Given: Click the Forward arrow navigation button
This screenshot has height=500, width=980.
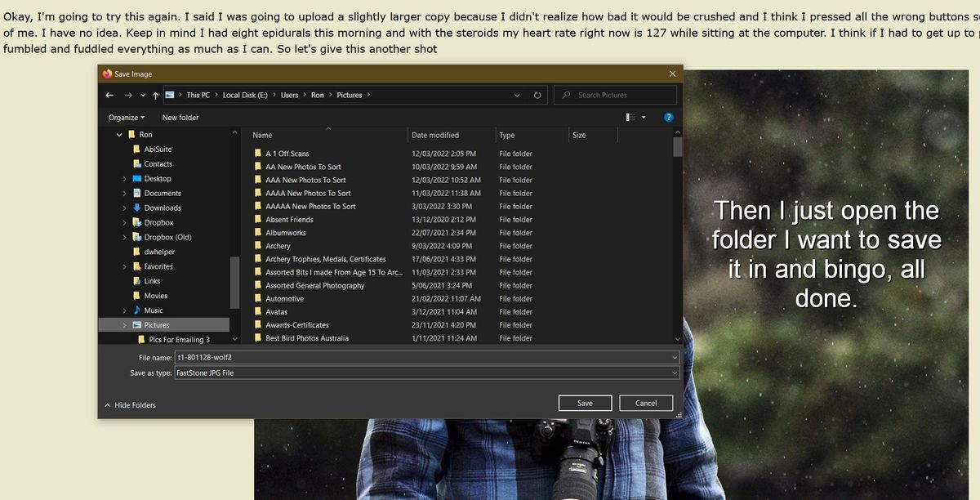Looking at the screenshot, I should [x=127, y=95].
